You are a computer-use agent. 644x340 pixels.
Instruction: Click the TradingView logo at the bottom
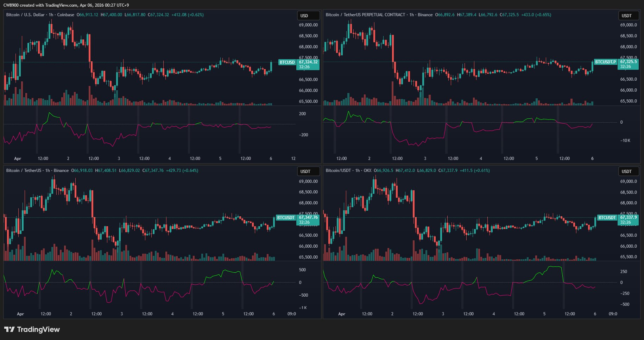point(32,329)
